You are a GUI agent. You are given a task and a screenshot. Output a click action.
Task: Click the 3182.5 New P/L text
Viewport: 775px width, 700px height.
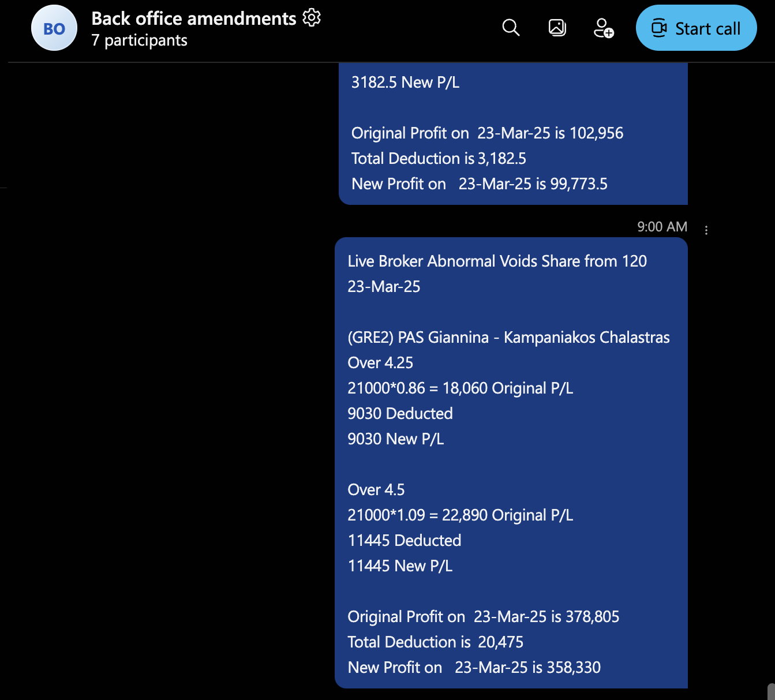click(x=405, y=83)
